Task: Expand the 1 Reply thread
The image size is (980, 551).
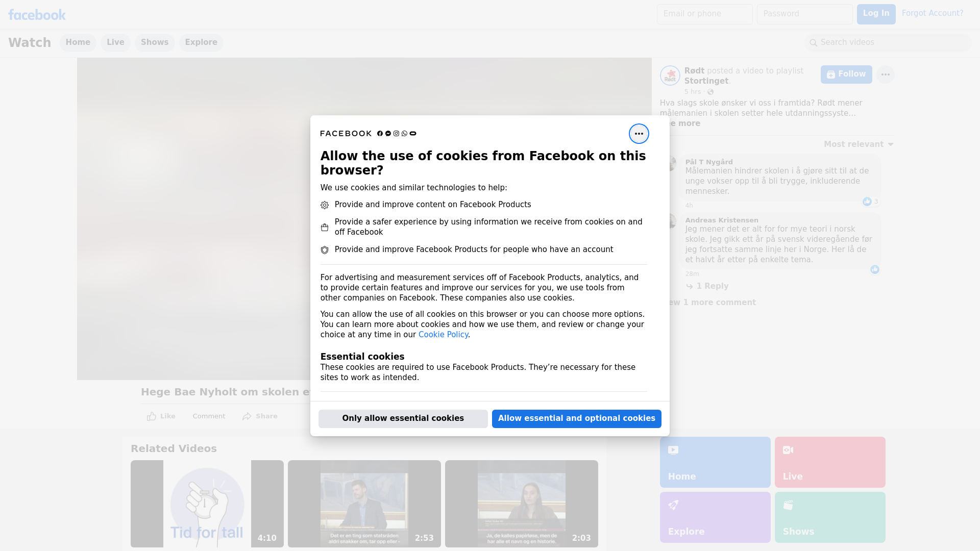Action: pos(712,286)
